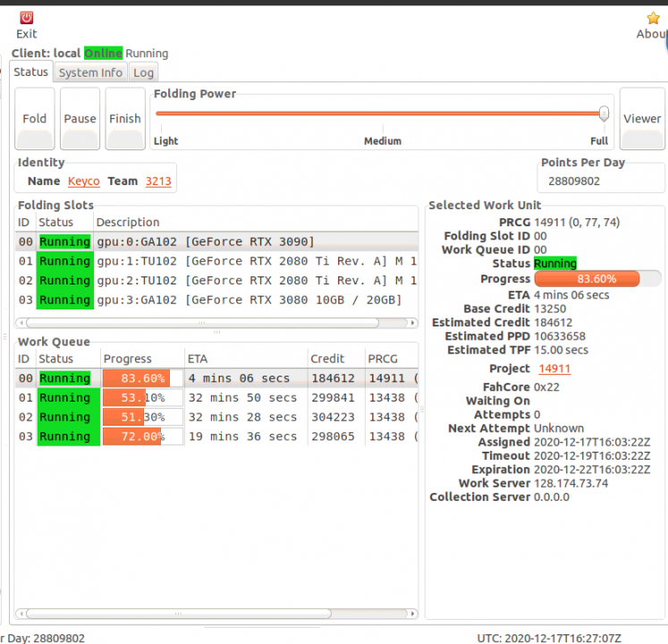Click the Folding Slots Status column header
Screen dimensions: 668x644
pyautogui.click(x=64, y=222)
